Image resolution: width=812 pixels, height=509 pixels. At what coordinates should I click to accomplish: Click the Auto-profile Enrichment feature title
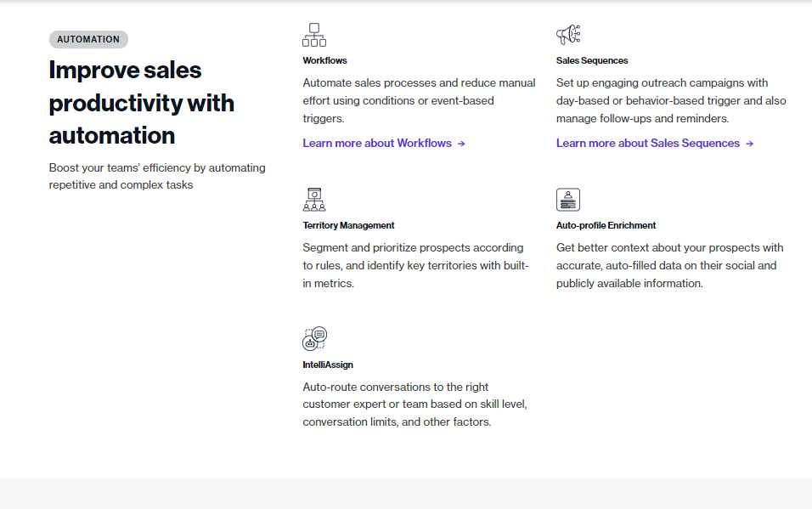606,225
